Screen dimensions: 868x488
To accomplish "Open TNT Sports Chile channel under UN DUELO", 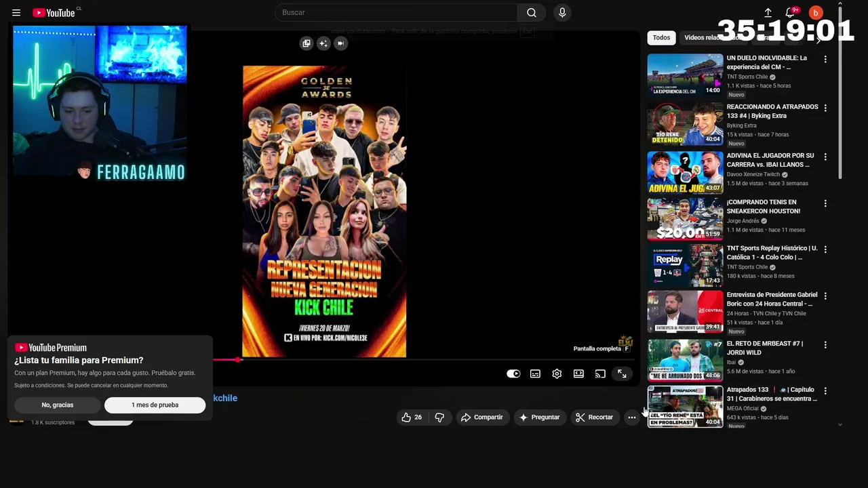I will coord(747,77).
